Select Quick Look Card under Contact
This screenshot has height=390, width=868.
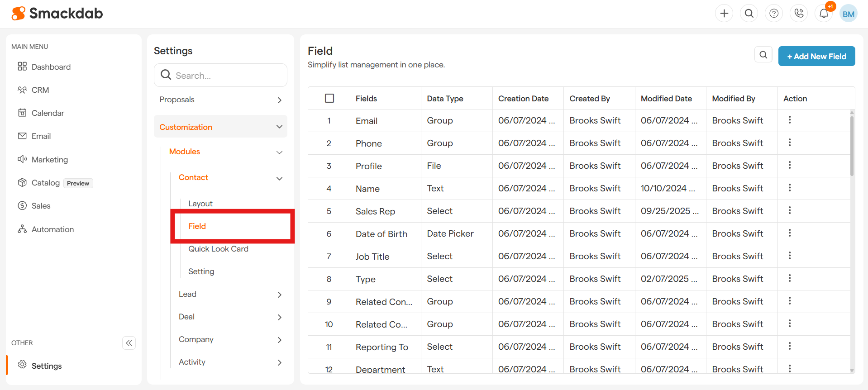pos(218,249)
